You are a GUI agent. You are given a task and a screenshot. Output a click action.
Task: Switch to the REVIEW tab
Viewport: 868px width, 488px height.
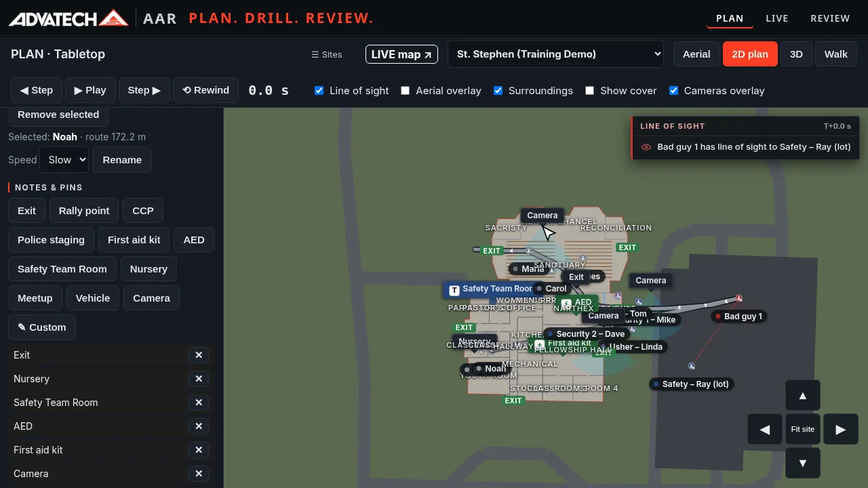click(830, 18)
